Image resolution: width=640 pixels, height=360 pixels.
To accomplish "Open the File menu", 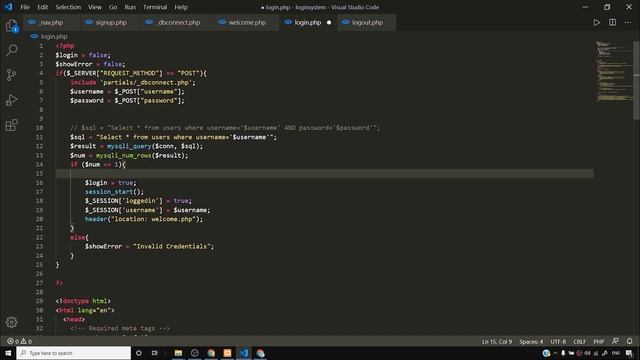I will tap(25, 7).
